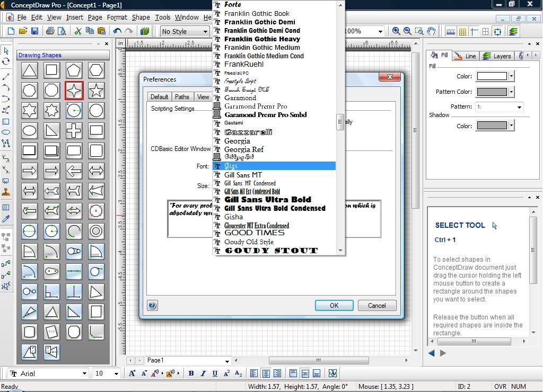The image size is (543, 392).
Task: Toggle left text alignment
Action: [254, 373]
